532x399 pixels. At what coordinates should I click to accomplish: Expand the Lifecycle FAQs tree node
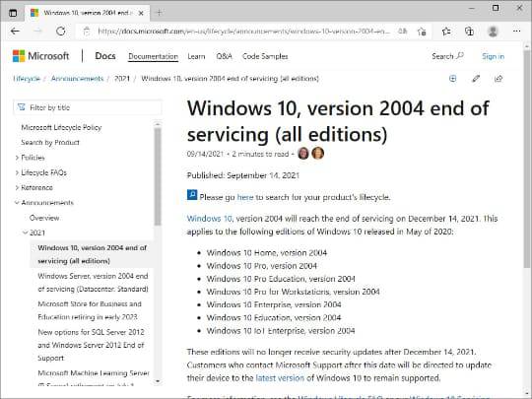point(17,172)
